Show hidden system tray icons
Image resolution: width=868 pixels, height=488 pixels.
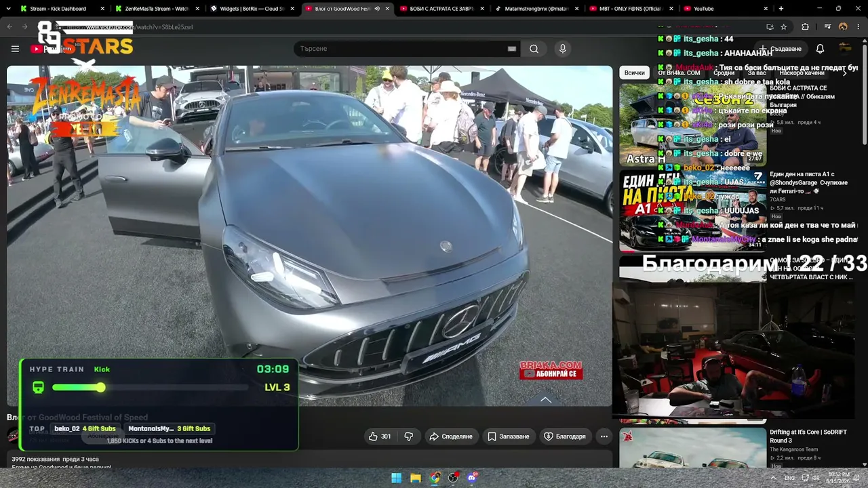pos(773,478)
